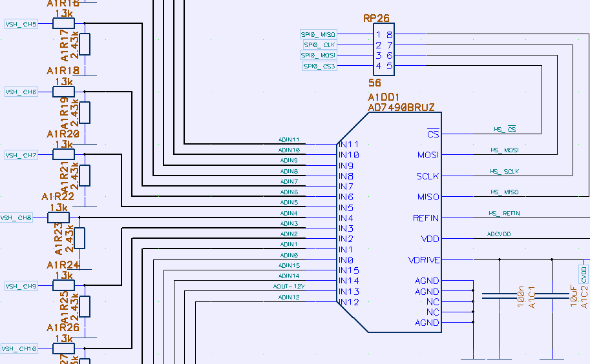The height and width of the screenshot is (364, 590).
Task: Select the 2.43k resistor A1R23
Action: pos(79,238)
